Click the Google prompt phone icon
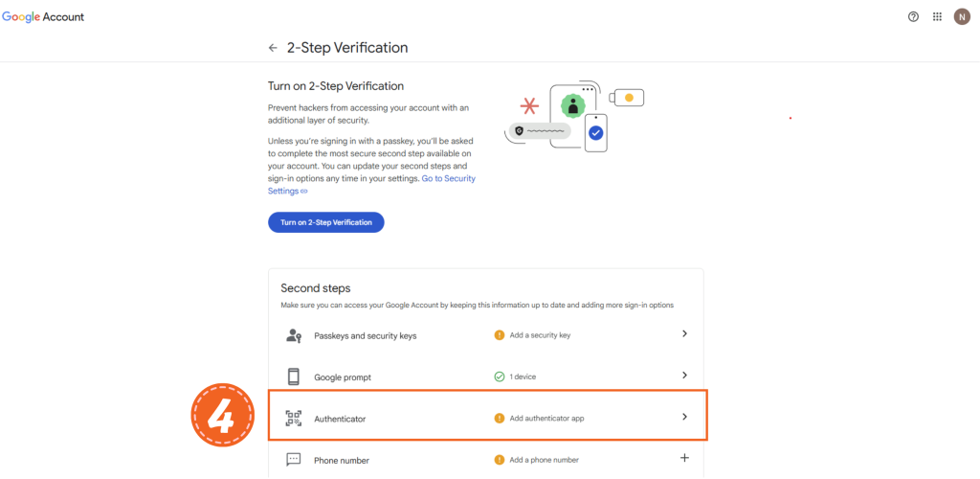The width and height of the screenshot is (980, 479). tap(294, 376)
